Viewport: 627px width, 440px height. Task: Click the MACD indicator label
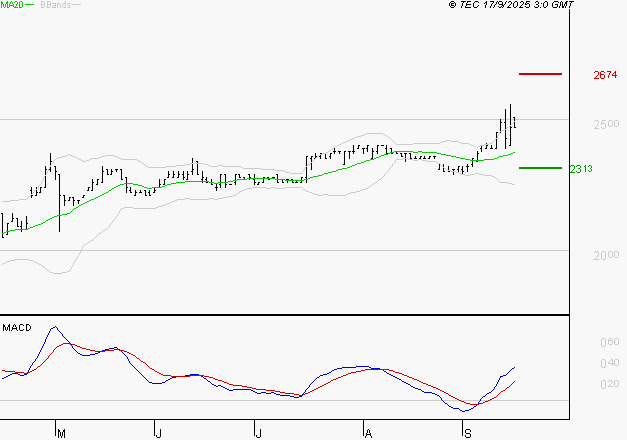(x=17, y=328)
